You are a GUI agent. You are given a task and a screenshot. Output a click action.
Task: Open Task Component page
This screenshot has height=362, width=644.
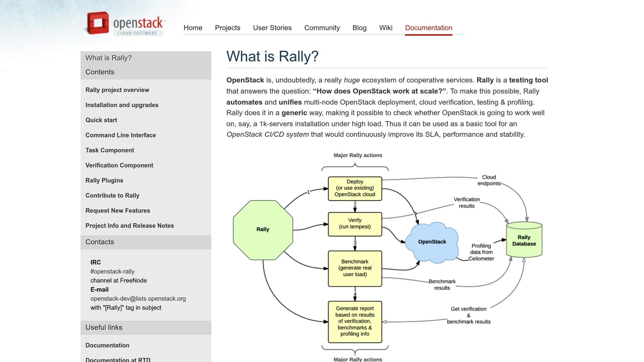[110, 150]
